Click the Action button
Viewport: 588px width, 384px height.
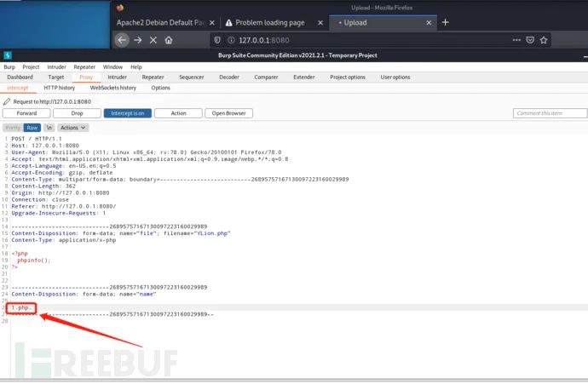coord(178,113)
